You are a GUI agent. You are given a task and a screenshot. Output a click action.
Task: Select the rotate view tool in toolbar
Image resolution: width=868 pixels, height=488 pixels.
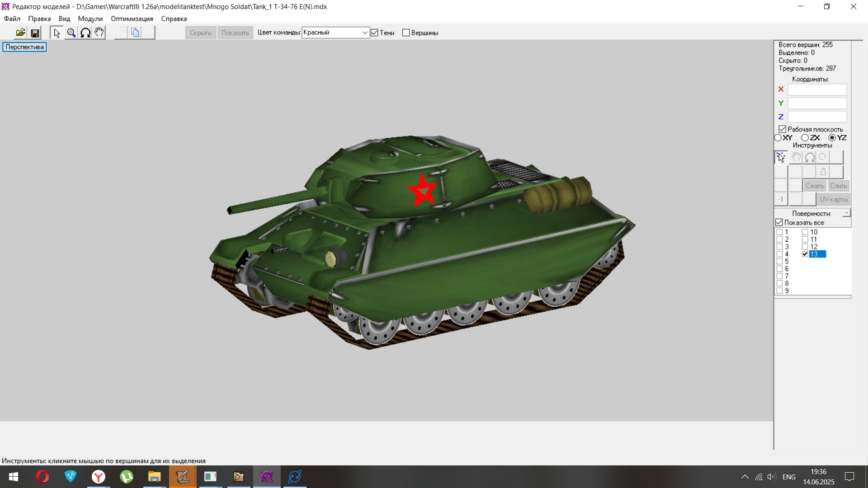[x=85, y=33]
